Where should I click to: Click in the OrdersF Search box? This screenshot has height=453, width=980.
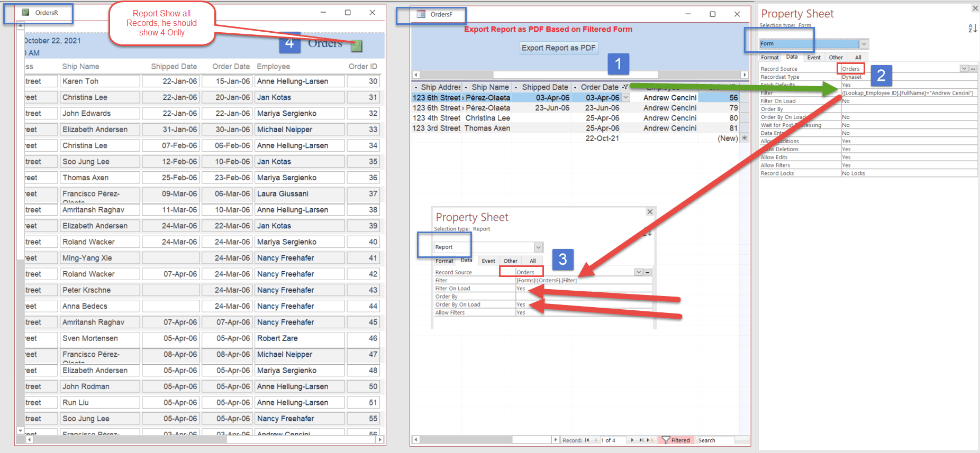click(x=715, y=440)
